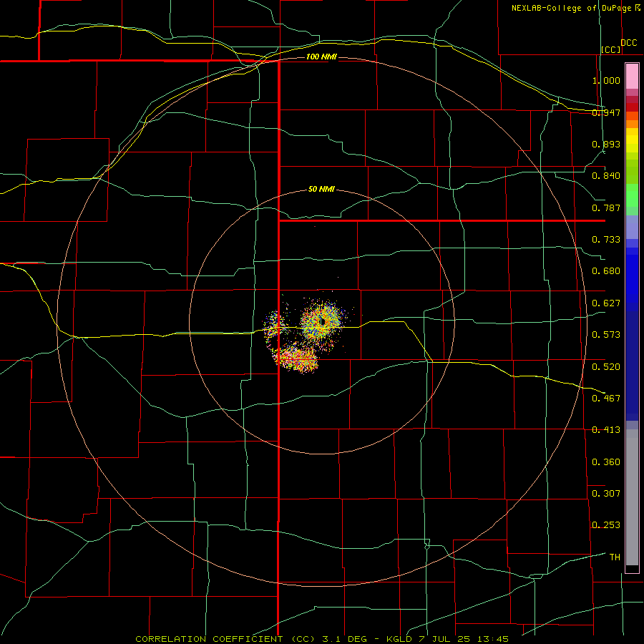Click the 0.840 color scale value
The image size is (644, 644).
[x=606, y=176]
